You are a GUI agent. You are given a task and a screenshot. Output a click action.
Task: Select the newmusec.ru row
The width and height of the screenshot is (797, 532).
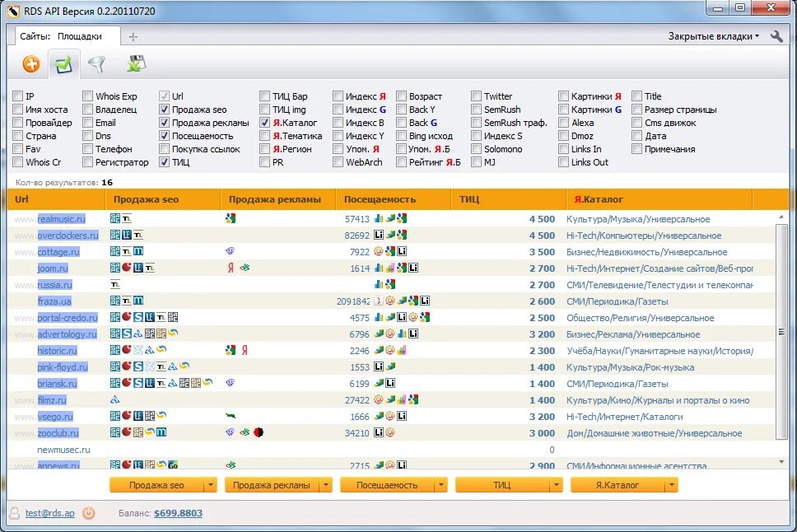tap(391, 450)
